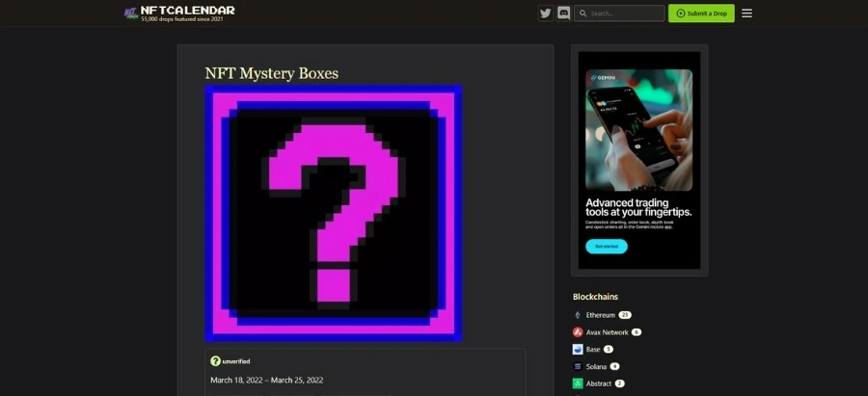Click the unverified question mark badge icon
Image resolution: width=868 pixels, height=396 pixels.
[x=215, y=361]
